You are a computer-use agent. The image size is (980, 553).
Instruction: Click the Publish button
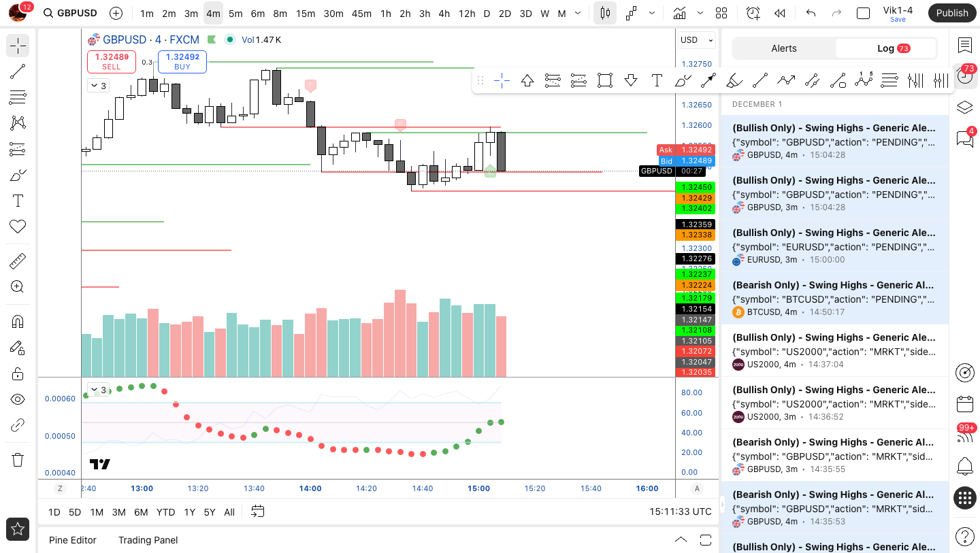pos(951,13)
